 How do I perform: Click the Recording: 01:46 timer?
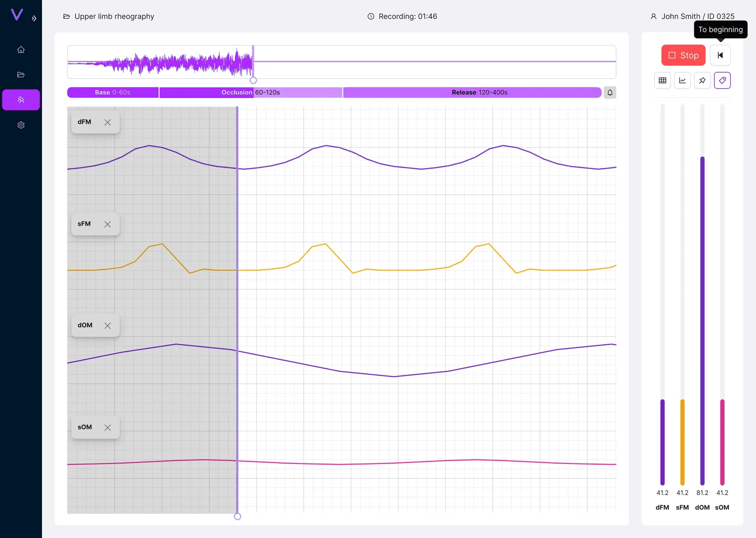tap(408, 16)
